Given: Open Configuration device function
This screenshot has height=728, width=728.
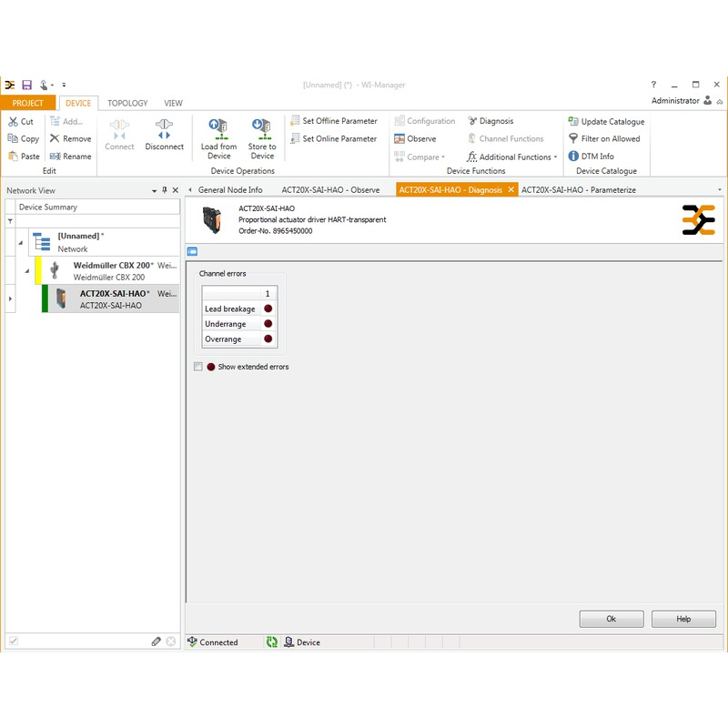Looking at the screenshot, I should click(x=425, y=121).
